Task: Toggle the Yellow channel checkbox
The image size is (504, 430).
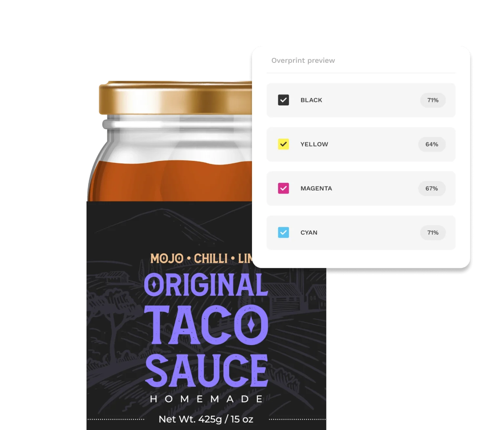Action: coord(283,144)
